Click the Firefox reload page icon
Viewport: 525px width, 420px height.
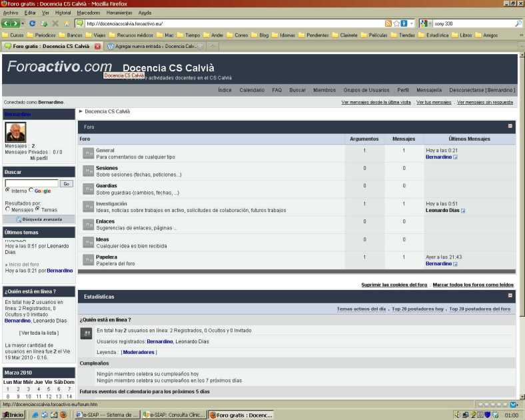tap(32, 23)
